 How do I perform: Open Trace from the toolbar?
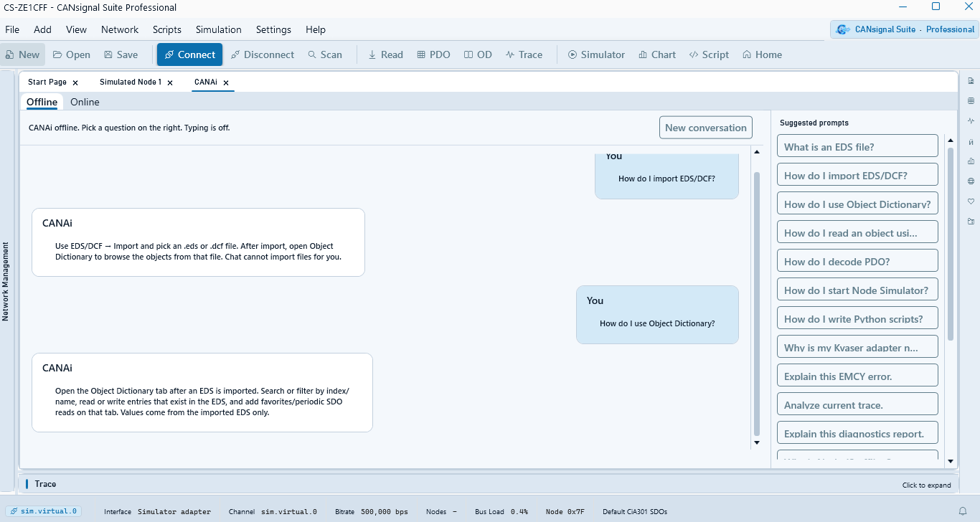point(524,54)
